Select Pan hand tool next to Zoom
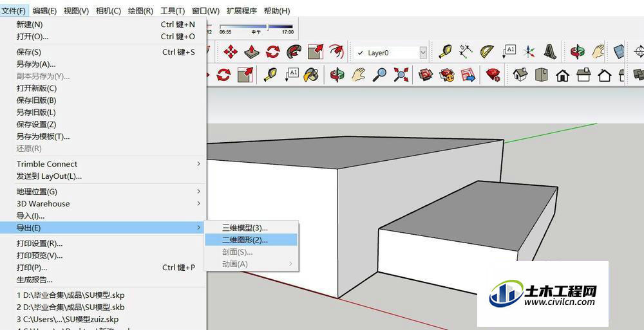Viewport: 644px width, 330px height. click(x=359, y=75)
